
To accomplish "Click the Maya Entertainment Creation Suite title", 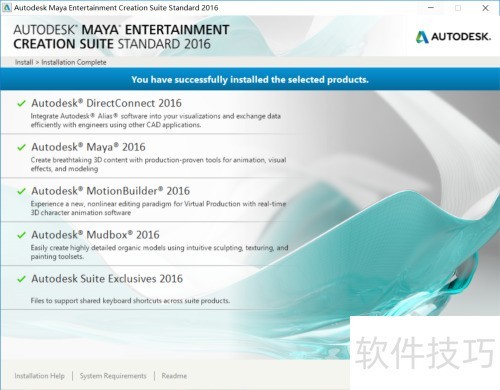I will [121, 37].
